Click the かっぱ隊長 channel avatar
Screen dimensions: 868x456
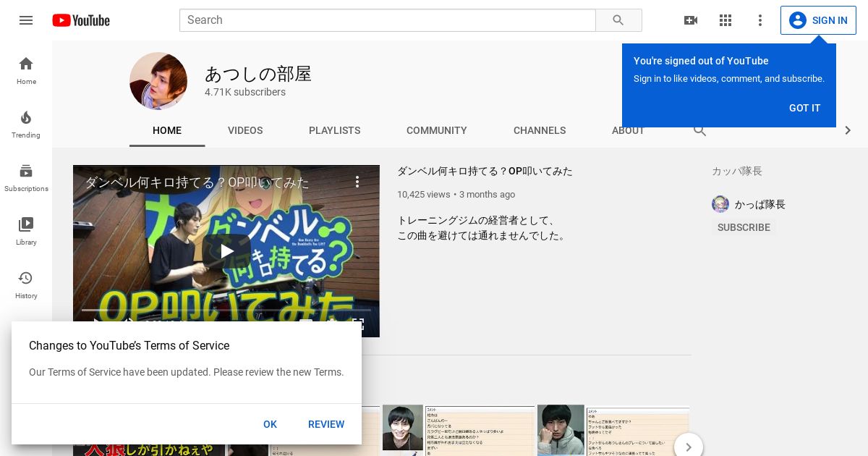tap(720, 204)
